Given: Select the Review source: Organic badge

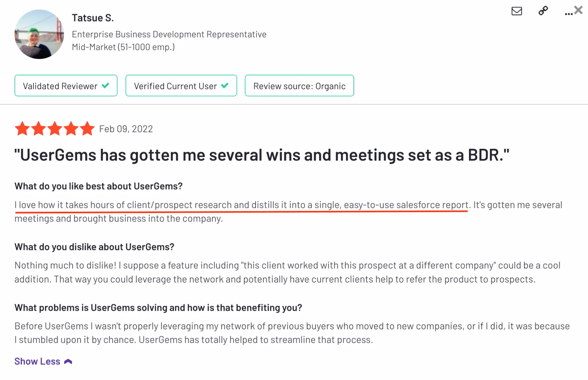Looking at the screenshot, I should coord(299,86).
